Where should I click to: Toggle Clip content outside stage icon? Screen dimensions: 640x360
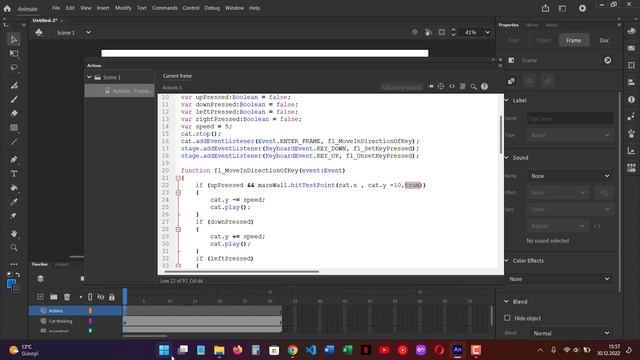[442, 32]
